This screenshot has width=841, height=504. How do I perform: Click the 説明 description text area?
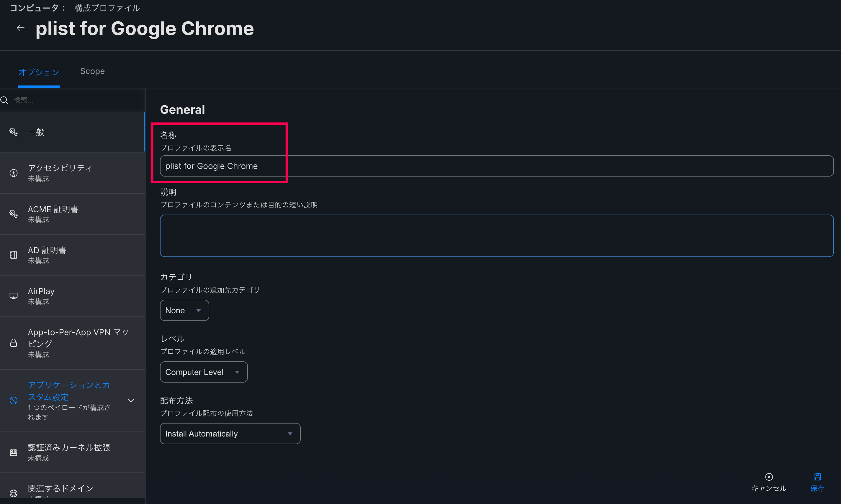[496, 235]
